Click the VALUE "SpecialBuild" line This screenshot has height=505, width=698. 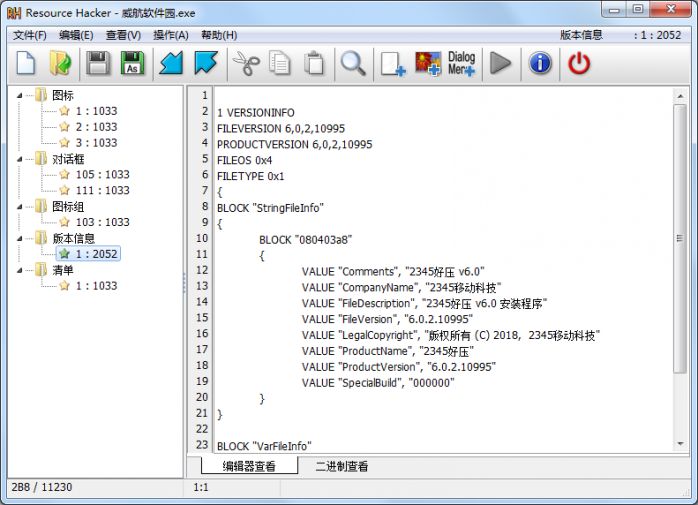pyautogui.click(x=378, y=383)
